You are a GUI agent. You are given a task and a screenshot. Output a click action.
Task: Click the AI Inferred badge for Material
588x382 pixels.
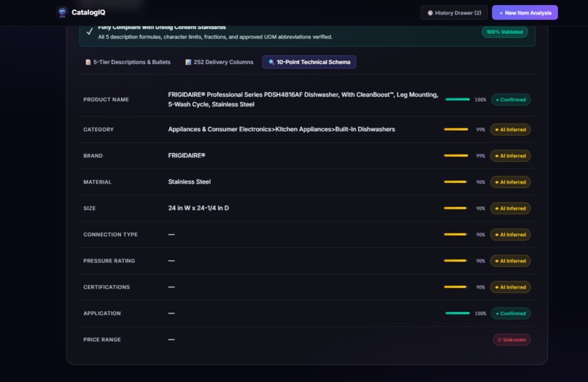pyautogui.click(x=511, y=182)
